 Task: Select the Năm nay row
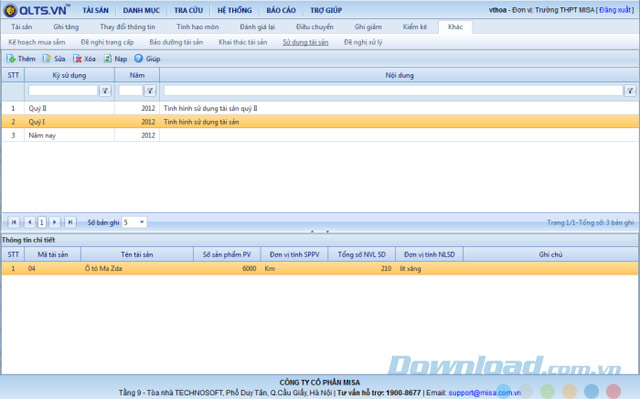320,135
